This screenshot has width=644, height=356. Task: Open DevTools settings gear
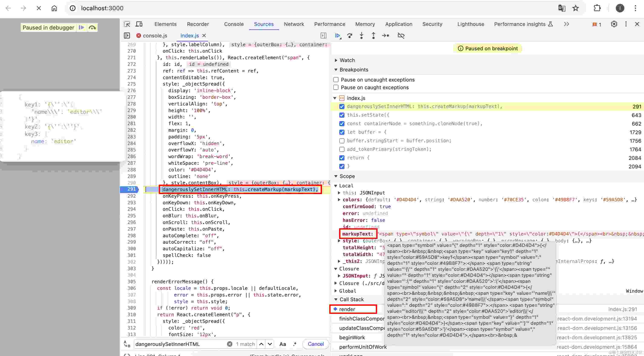click(x=614, y=24)
